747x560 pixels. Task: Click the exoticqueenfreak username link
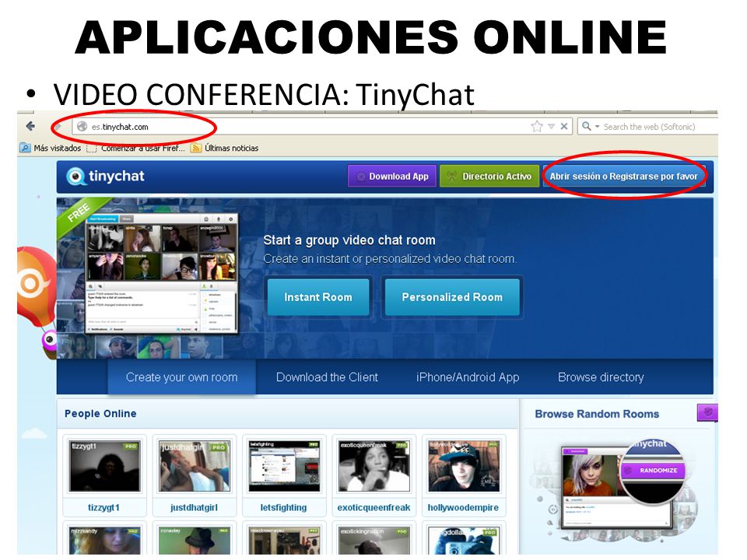pyautogui.click(x=373, y=508)
